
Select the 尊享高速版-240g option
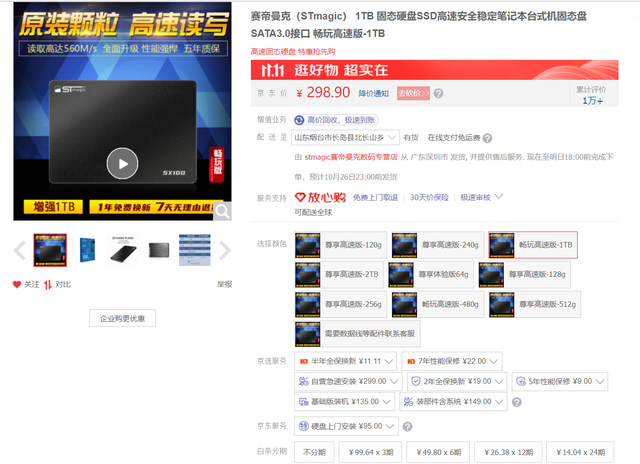pos(438,245)
